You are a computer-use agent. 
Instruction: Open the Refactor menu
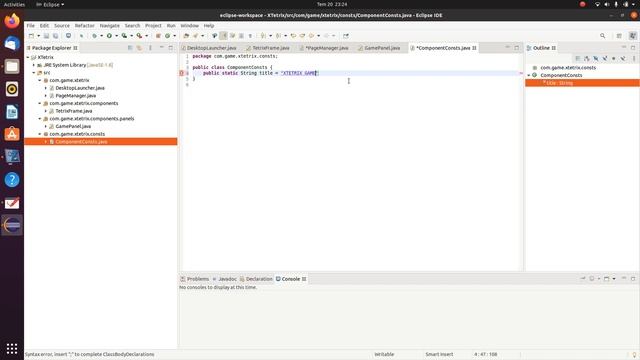pos(84,25)
